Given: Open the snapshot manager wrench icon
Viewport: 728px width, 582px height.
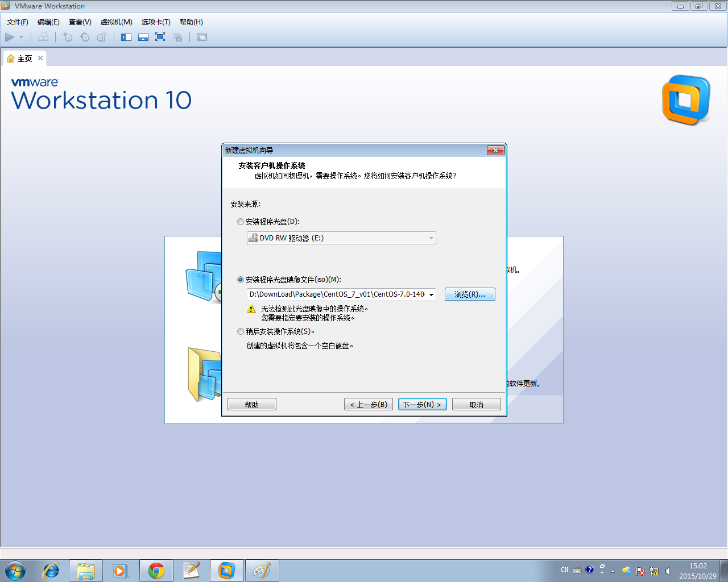Looking at the screenshot, I should [x=102, y=37].
